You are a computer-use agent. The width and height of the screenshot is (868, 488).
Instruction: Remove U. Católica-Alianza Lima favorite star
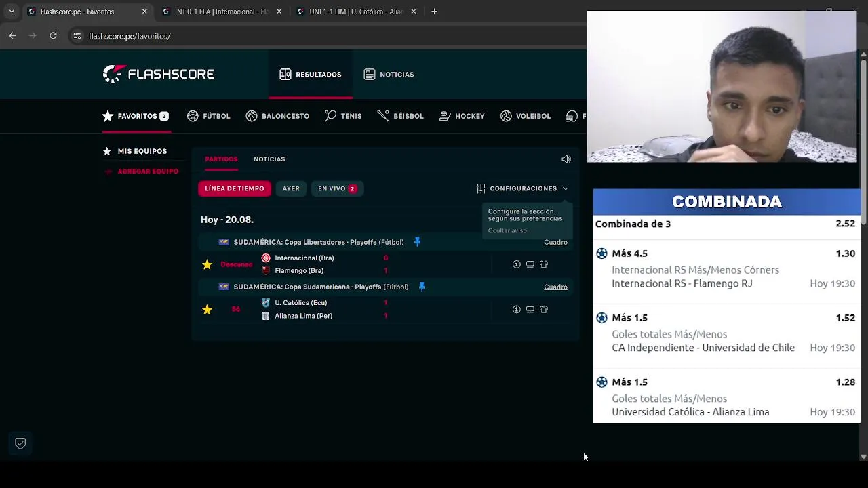click(x=207, y=310)
